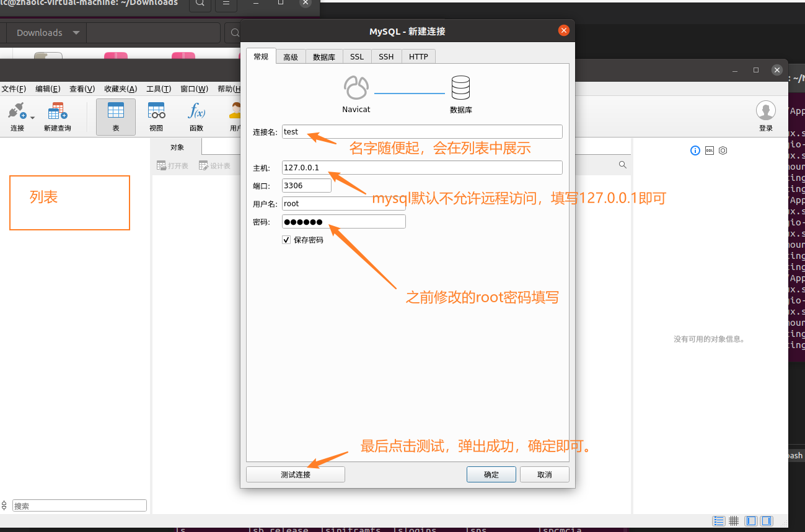Click the 登录 (Login) avatar icon
Viewport: 805px width, 532px height.
point(766,111)
